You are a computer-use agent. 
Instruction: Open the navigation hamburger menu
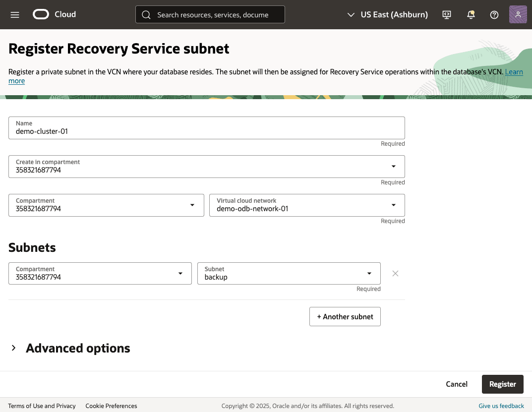(14, 14)
